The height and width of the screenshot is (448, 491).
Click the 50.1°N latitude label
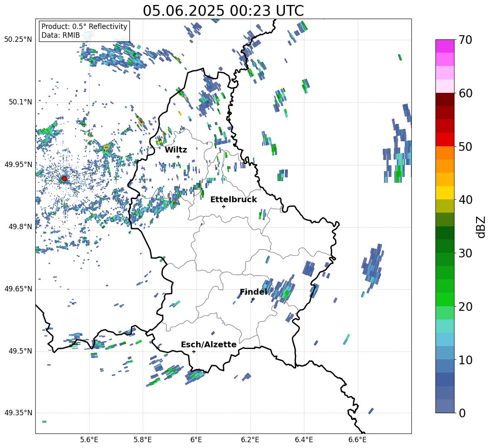pyautogui.click(x=20, y=102)
